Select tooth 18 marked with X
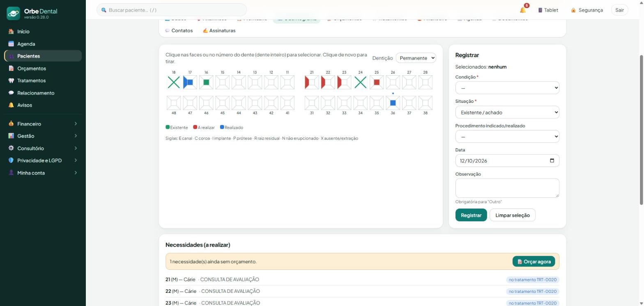The height and width of the screenshot is (306, 644). [174, 82]
